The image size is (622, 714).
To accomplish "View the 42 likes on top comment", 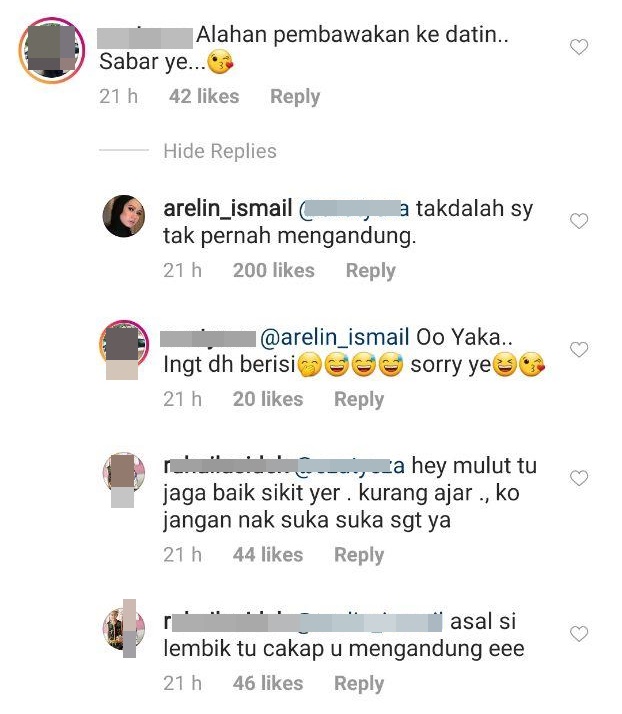I will [204, 97].
